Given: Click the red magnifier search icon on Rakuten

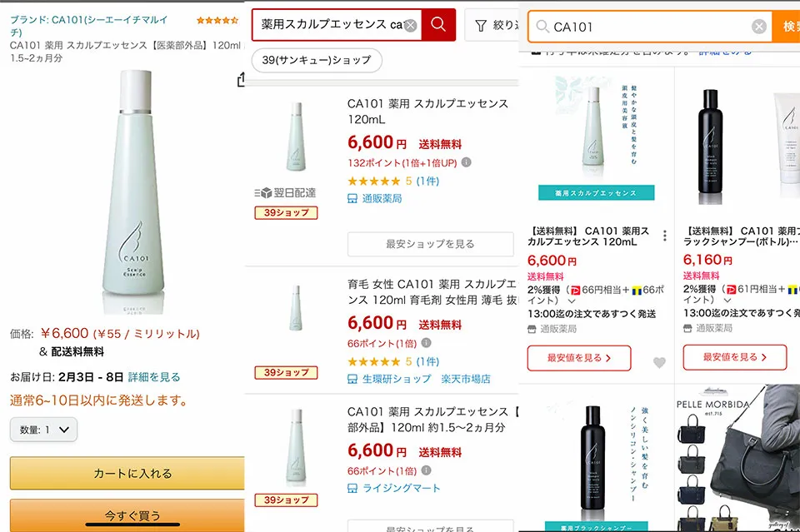Looking at the screenshot, I should [x=437, y=26].
